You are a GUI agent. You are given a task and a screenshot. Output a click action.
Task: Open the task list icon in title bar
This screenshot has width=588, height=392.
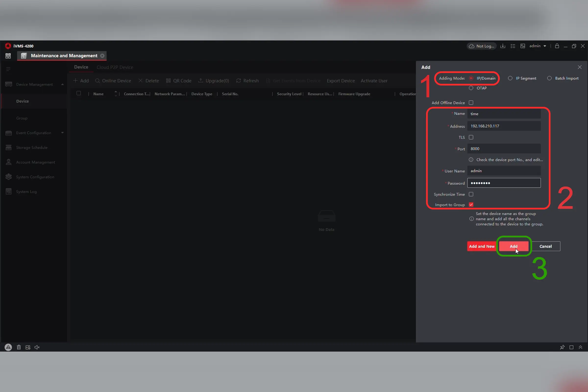(513, 46)
